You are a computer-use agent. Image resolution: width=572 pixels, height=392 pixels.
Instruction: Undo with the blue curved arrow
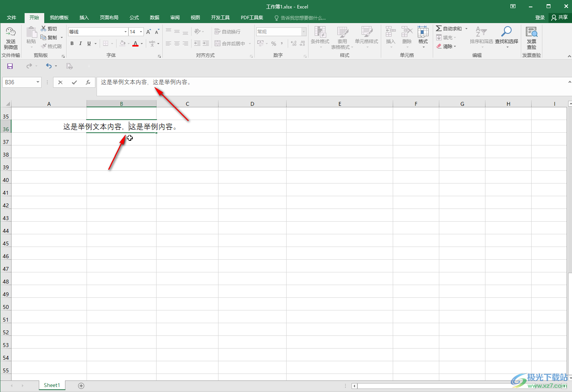click(49, 66)
